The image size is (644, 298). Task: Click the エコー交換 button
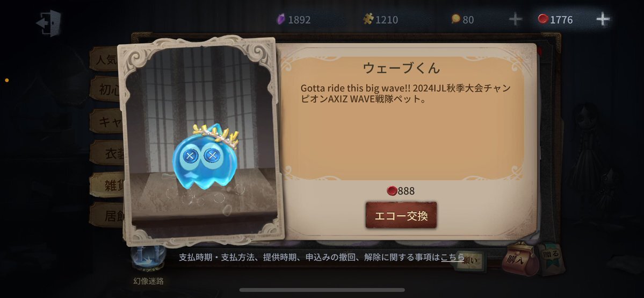point(401,215)
